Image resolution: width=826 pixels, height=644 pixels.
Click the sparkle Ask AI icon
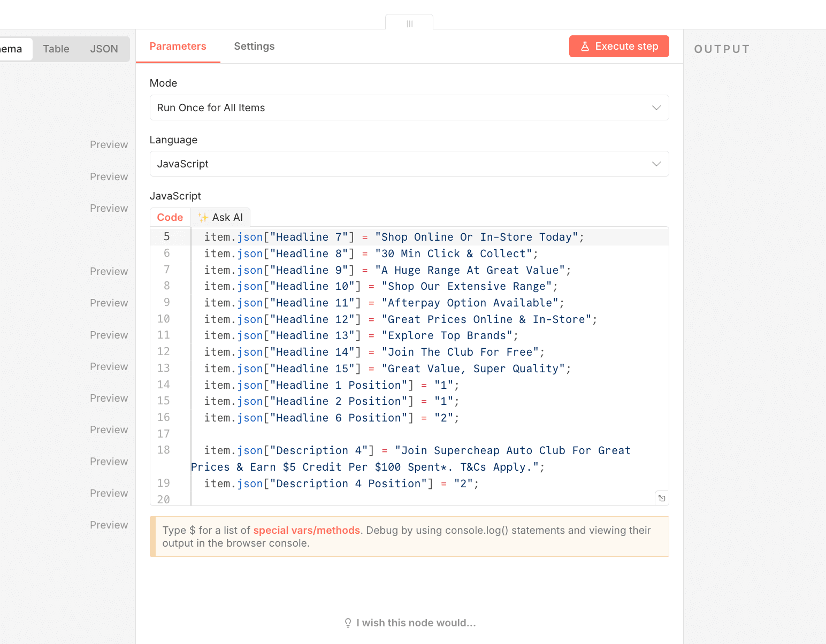tap(203, 217)
